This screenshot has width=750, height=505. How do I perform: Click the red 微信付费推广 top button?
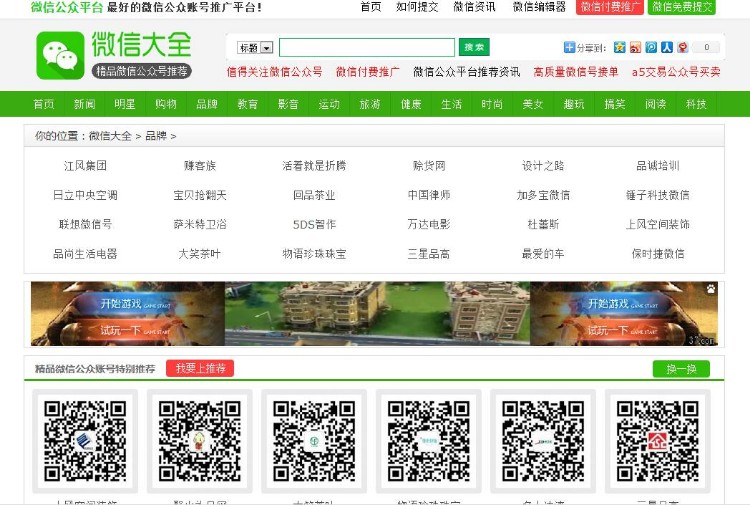pyautogui.click(x=609, y=7)
